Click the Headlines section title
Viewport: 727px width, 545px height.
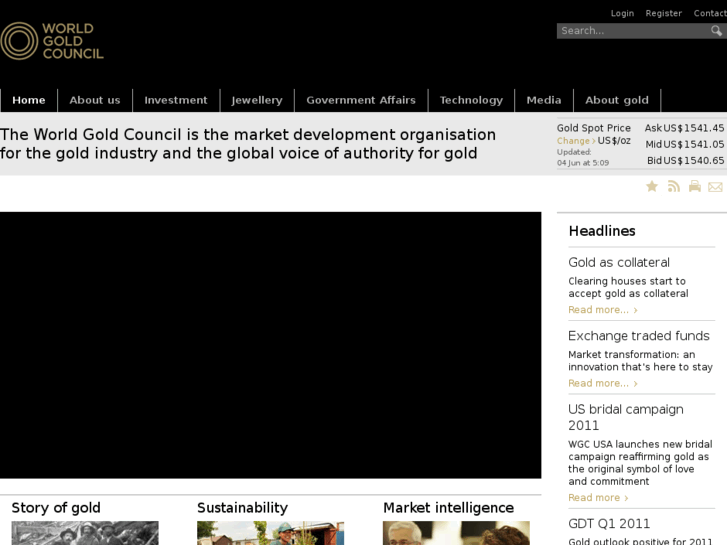(602, 231)
